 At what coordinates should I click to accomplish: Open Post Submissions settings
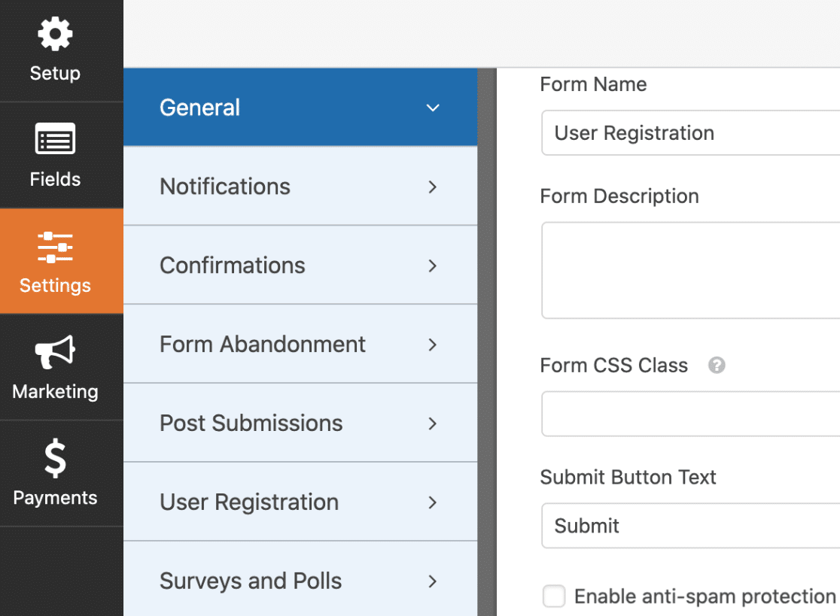[300, 423]
